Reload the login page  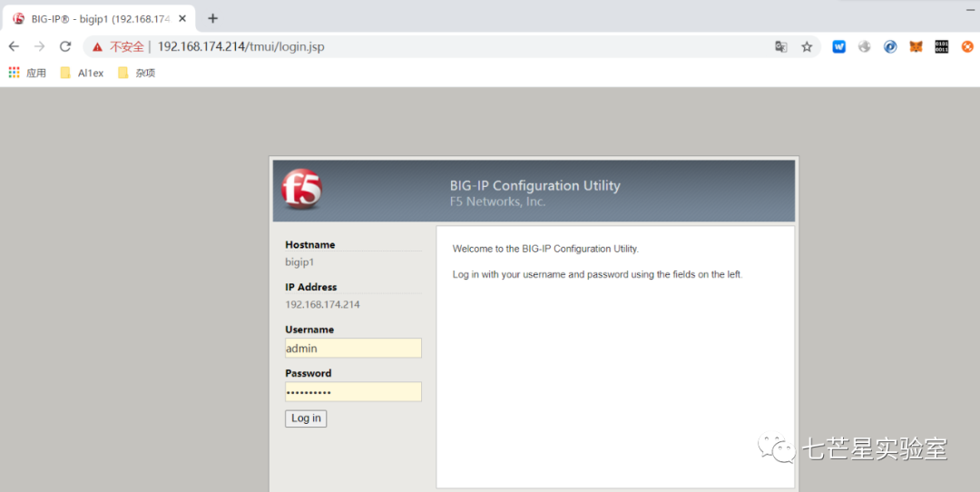click(x=65, y=46)
